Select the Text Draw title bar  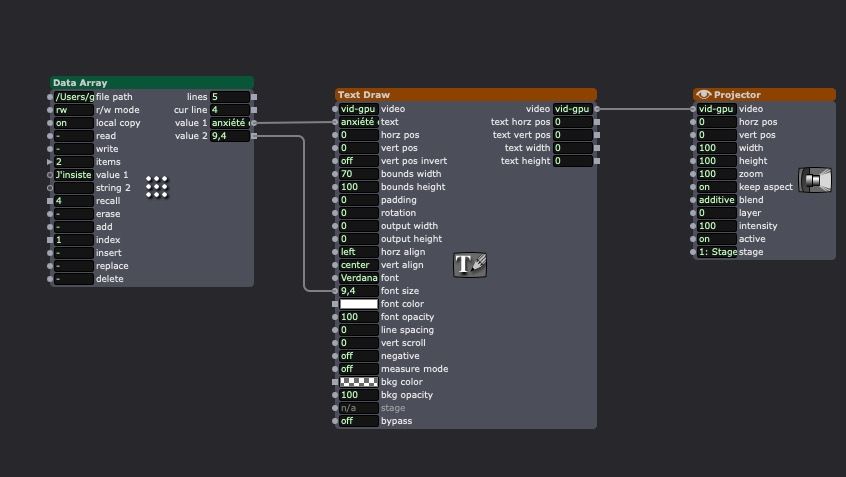(x=465, y=95)
